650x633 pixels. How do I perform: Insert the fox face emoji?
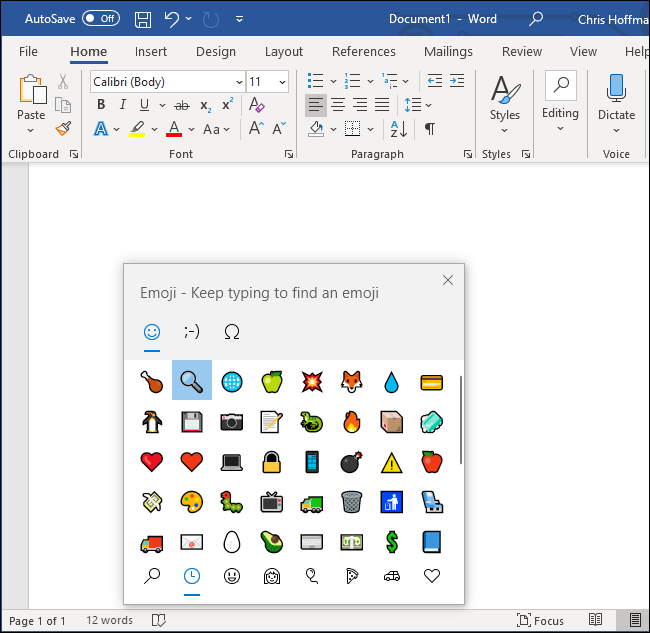(x=350, y=381)
